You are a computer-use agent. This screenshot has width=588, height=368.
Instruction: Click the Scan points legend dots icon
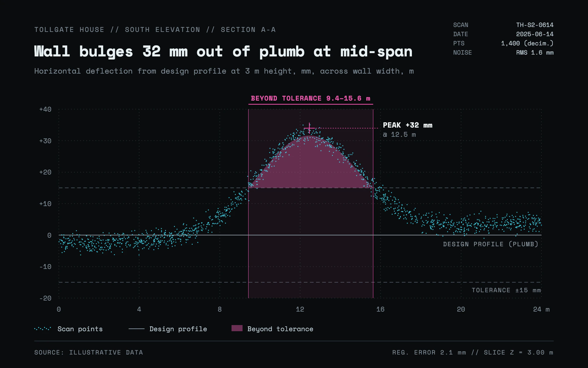click(43, 329)
